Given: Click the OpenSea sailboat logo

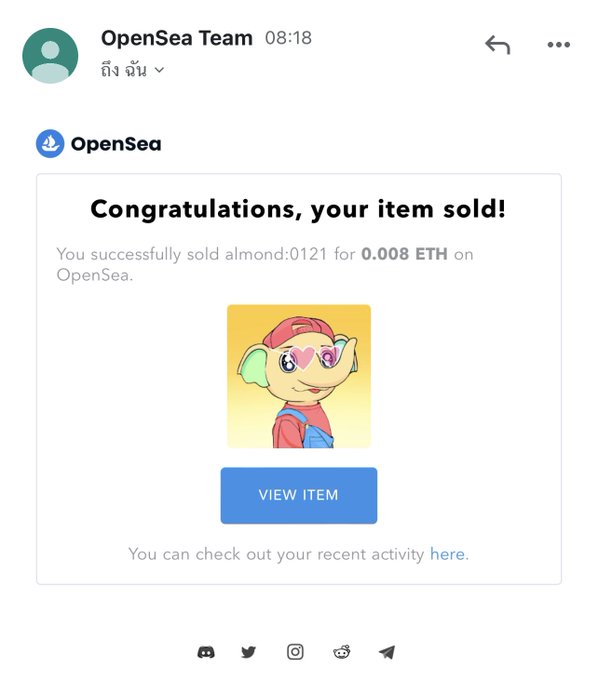Looking at the screenshot, I should coord(50,144).
